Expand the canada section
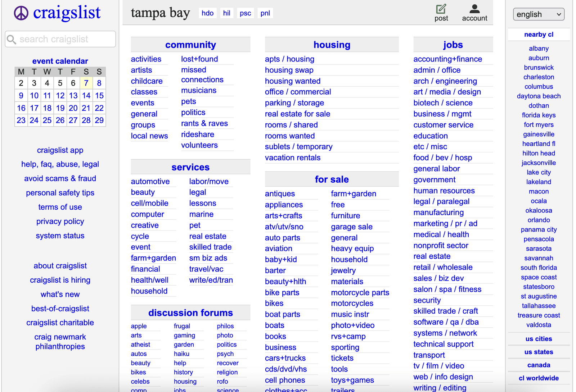576x392 pixels. [x=539, y=365]
